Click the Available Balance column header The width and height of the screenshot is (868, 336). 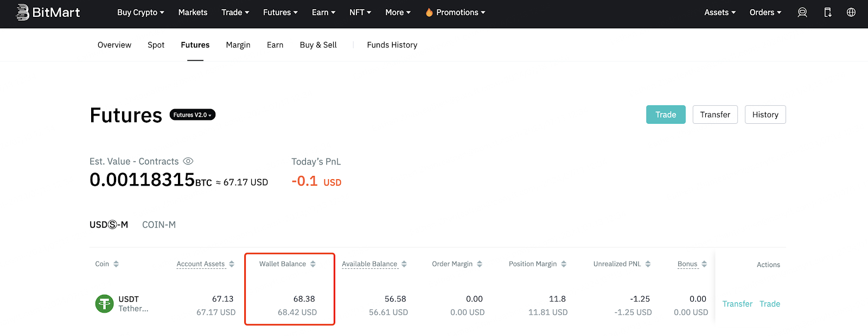(x=369, y=264)
